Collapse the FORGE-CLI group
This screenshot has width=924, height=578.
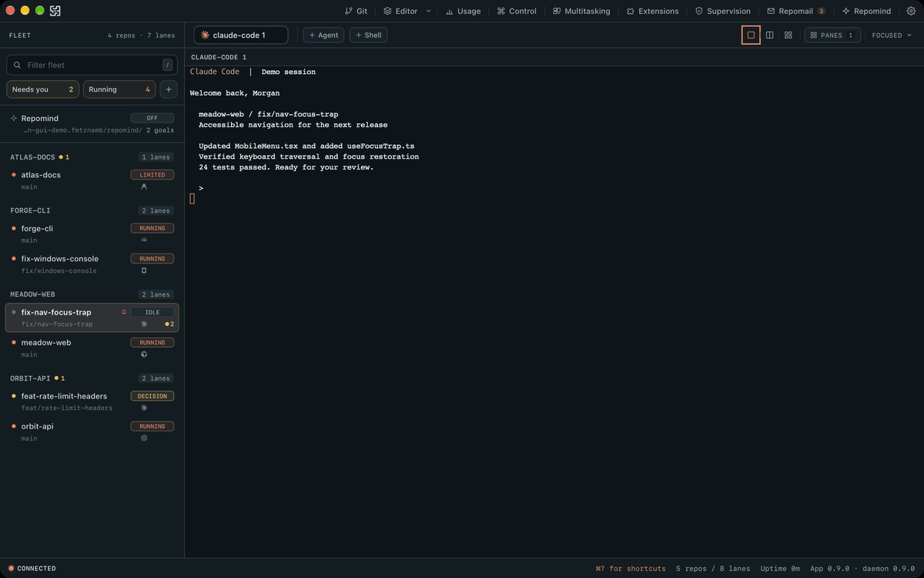point(30,210)
